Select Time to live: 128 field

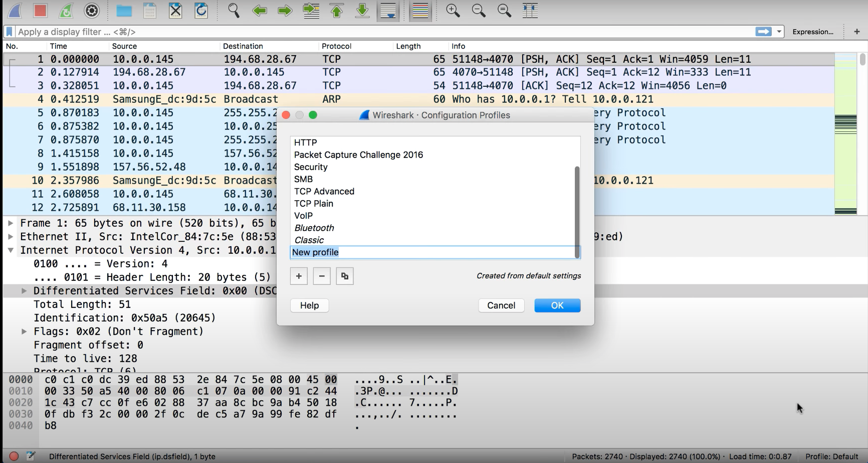pyautogui.click(x=85, y=359)
